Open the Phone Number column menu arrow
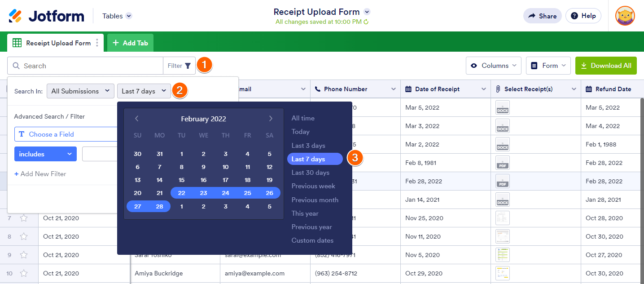The height and width of the screenshot is (284, 644). pyautogui.click(x=393, y=89)
